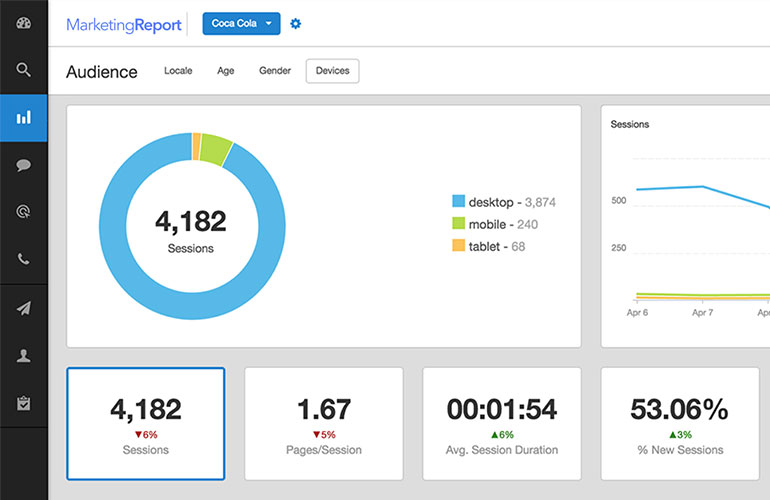Screen dimensions: 770x500
Task: Click the search magnifier sidebar icon
Action: point(23,70)
